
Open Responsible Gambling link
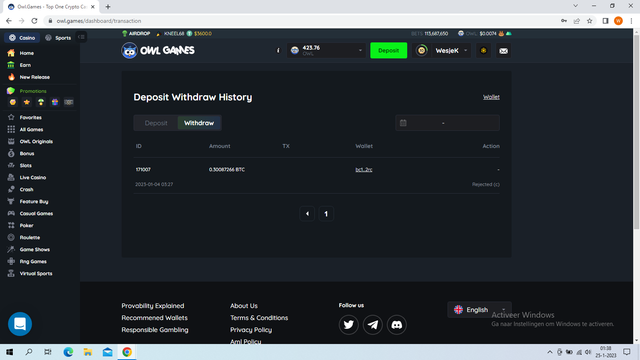(155, 330)
